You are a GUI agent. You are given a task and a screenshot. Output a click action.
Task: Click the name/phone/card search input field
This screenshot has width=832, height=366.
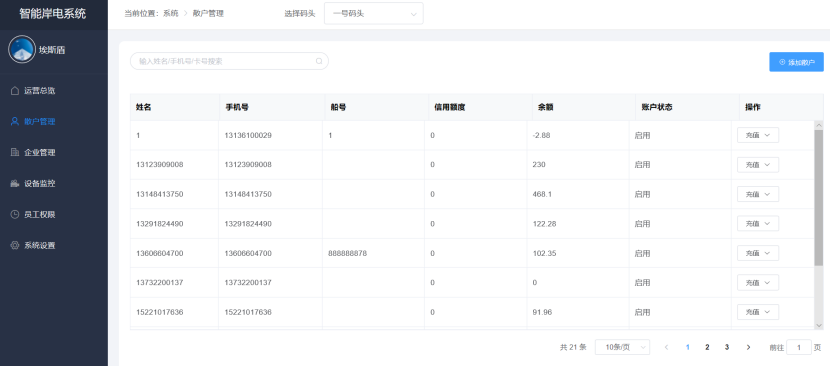229,61
